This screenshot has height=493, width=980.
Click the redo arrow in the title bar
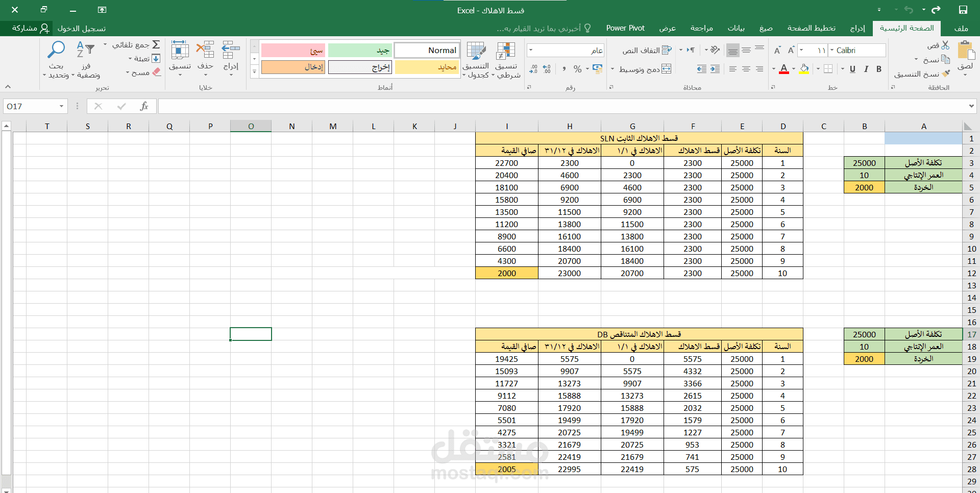pos(936,10)
